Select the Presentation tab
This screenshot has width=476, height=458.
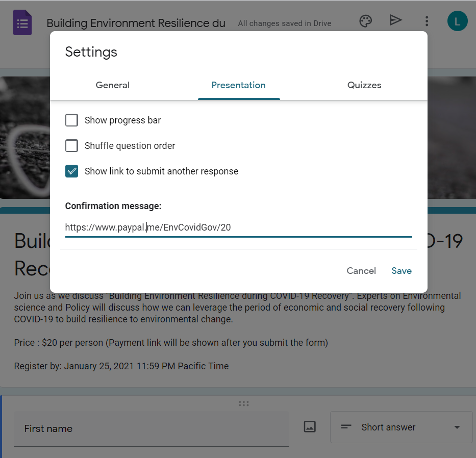pos(238,85)
